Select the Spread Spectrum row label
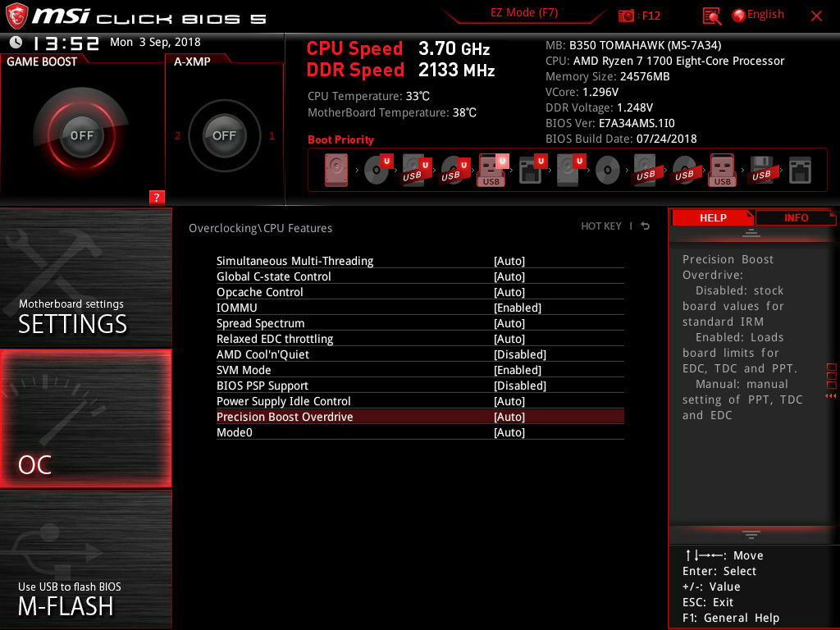Image resolution: width=840 pixels, height=630 pixels. click(x=260, y=323)
